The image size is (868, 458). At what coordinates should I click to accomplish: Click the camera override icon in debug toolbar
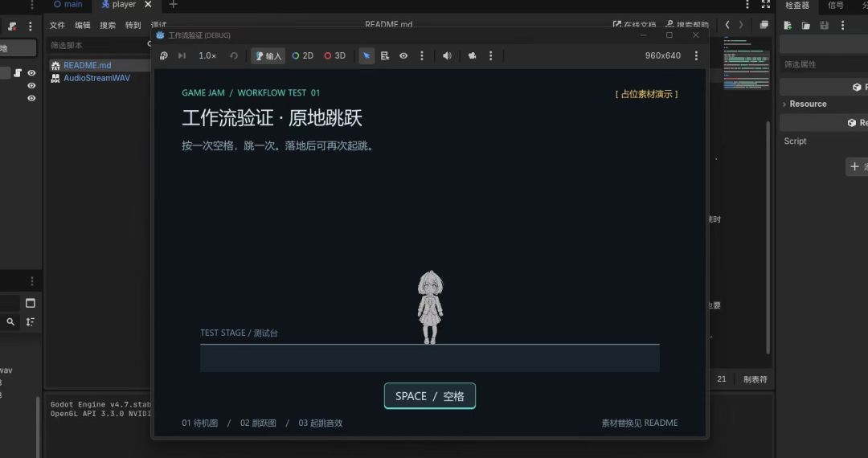tap(473, 56)
